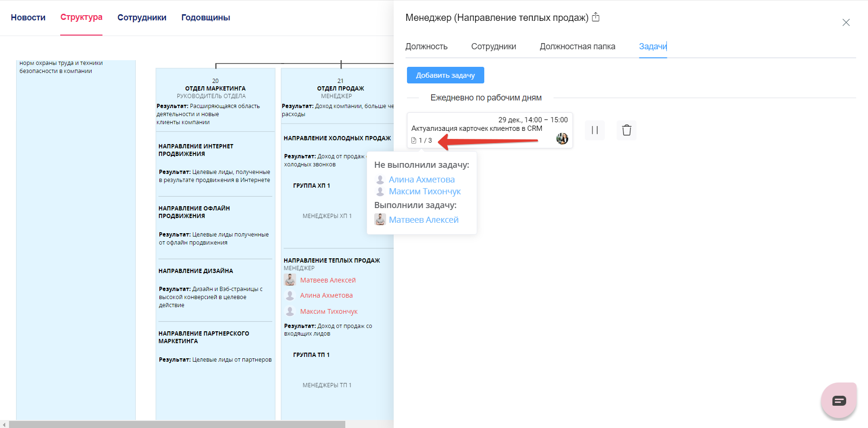Viewport: 868px width, 428px height.
Task: Open the Должностная папка tab
Action: tap(578, 46)
